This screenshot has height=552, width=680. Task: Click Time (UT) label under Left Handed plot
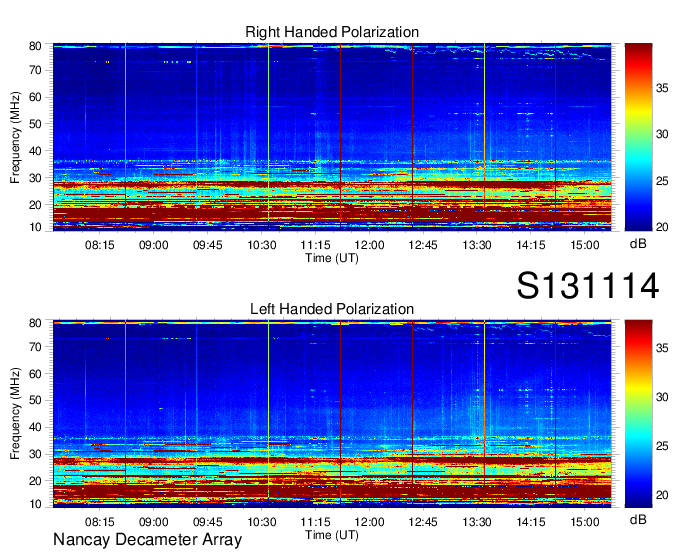[x=332, y=535]
